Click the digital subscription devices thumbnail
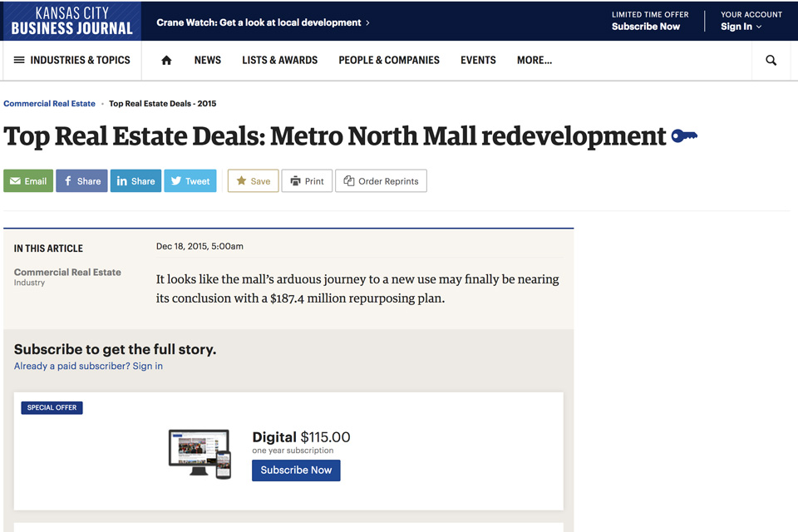 200,454
